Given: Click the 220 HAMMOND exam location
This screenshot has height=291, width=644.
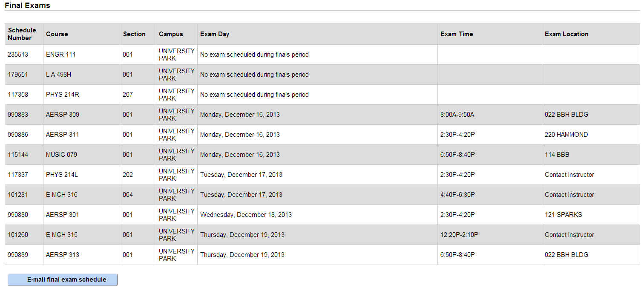Looking at the screenshot, I should (566, 135).
